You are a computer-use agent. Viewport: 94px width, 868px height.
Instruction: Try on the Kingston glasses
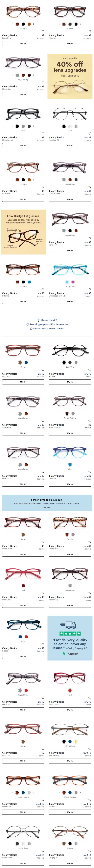point(70,44)
